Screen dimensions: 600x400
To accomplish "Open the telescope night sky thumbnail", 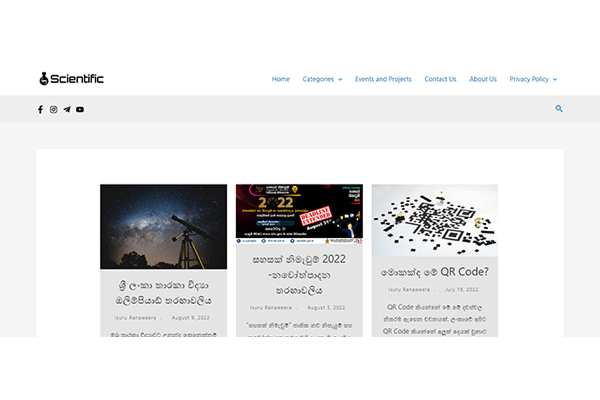I will point(163,227).
